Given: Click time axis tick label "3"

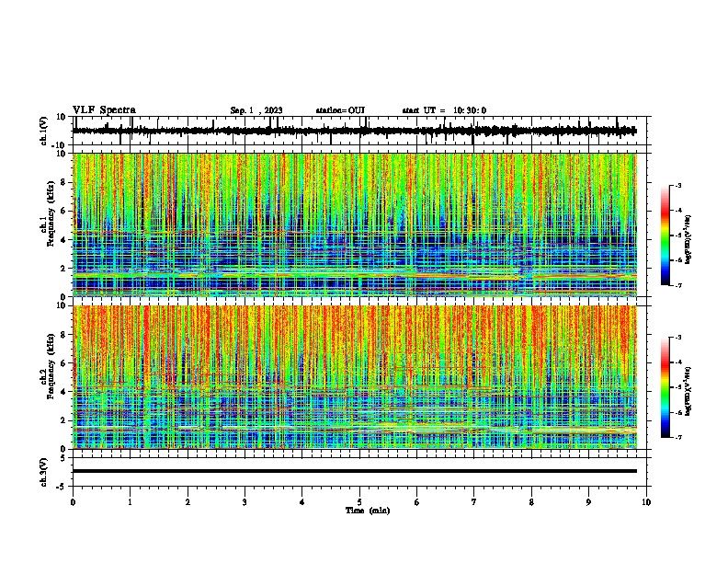Looking at the screenshot, I should pyautogui.click(x=245, y=502).
